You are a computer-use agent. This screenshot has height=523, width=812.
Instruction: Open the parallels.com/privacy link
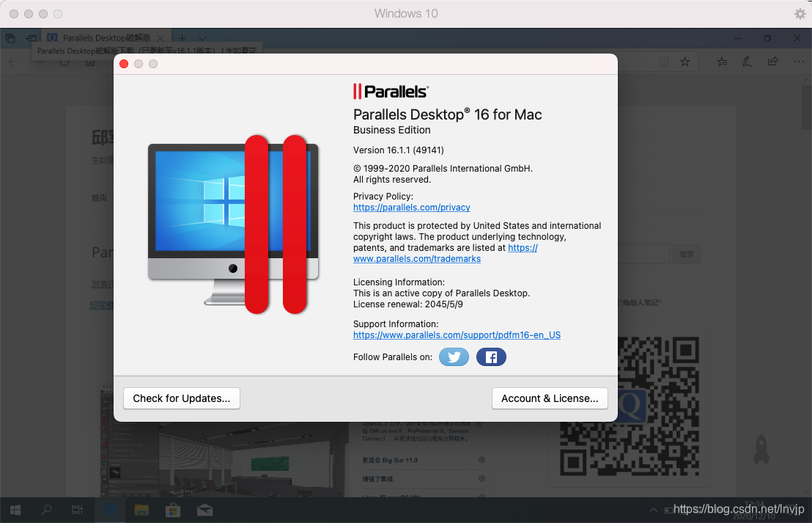[x=412, y=208]
